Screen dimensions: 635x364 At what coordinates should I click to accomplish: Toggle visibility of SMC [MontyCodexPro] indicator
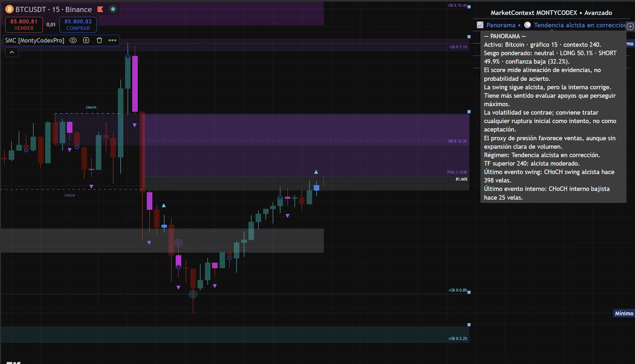73,40
